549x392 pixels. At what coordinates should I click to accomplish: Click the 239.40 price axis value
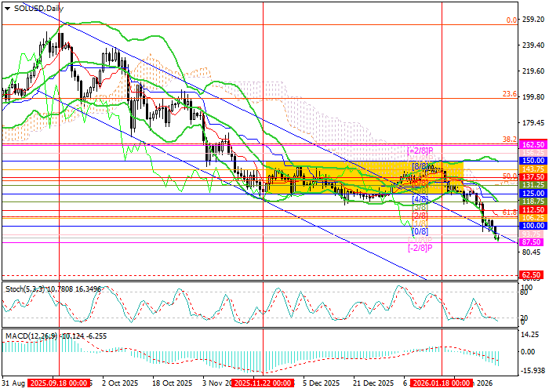point(533,45)
